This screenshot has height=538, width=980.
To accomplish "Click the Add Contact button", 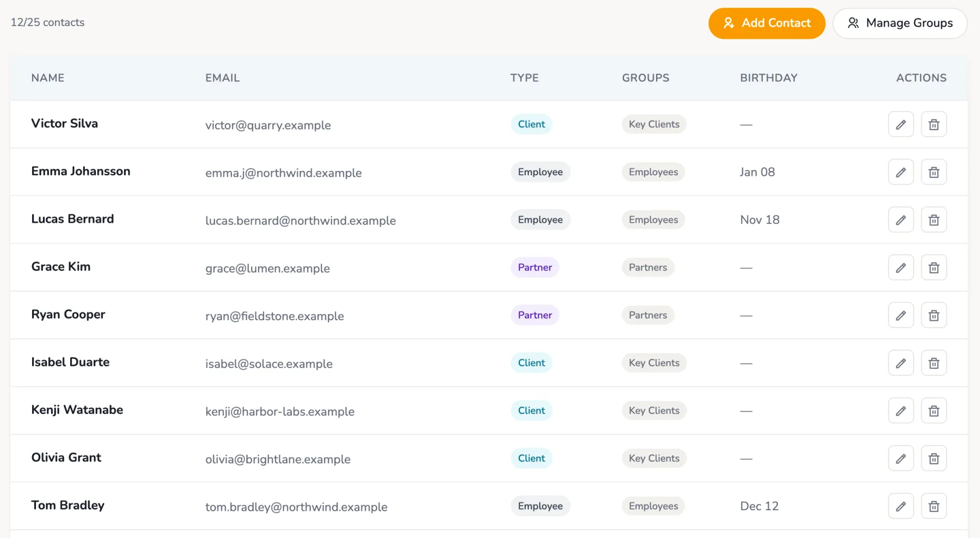I will click(x=767, y=23).
